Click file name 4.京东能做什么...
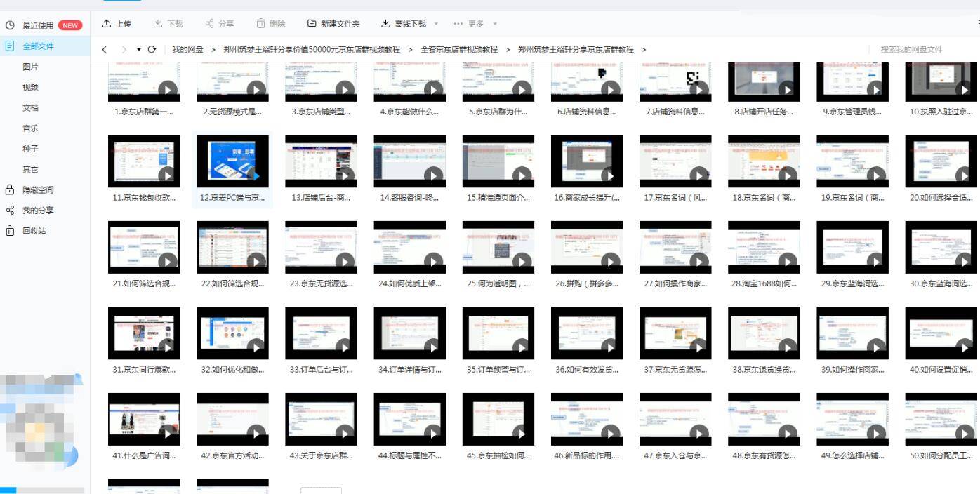 coord(409,112)
